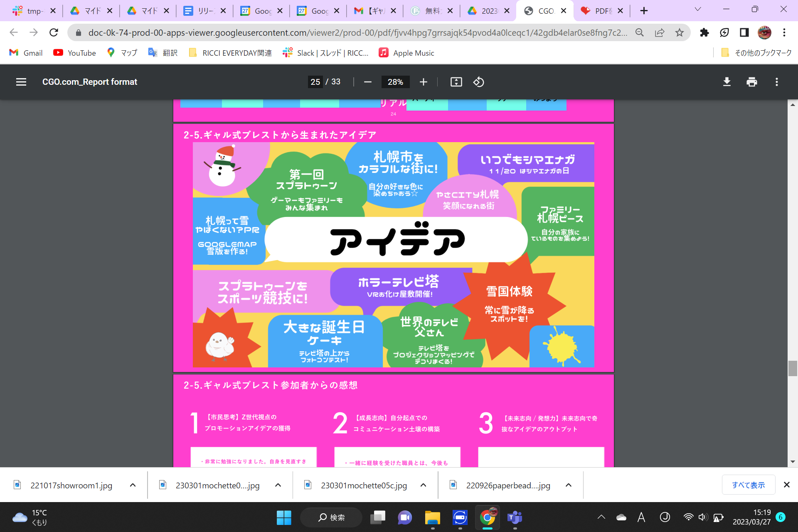Click the Windows 検索 search box

(x=331, y=518)
